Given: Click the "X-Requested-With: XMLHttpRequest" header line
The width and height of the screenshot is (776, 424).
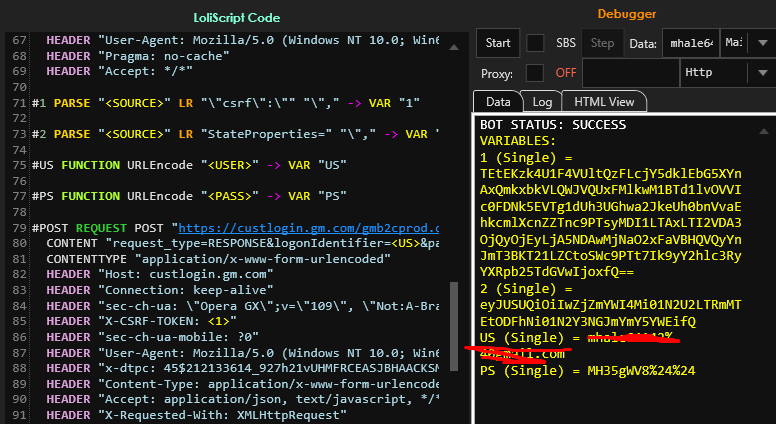Looking at the screenshot, I should (x=196, y=416).
